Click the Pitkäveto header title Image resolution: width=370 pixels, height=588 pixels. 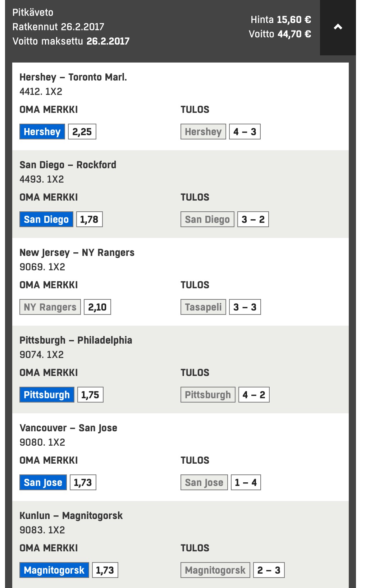point(33,13)
